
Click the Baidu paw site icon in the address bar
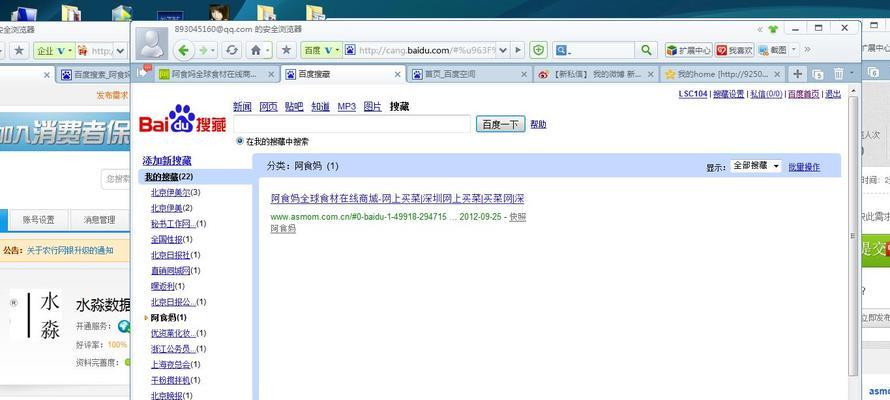[x=350, y=50]
